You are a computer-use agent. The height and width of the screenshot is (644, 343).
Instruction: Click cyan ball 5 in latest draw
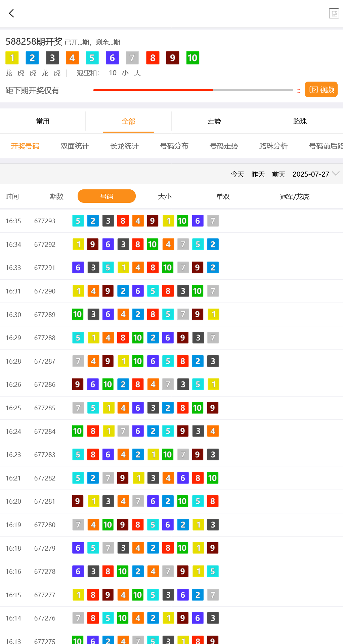click(x=92, y=58)
